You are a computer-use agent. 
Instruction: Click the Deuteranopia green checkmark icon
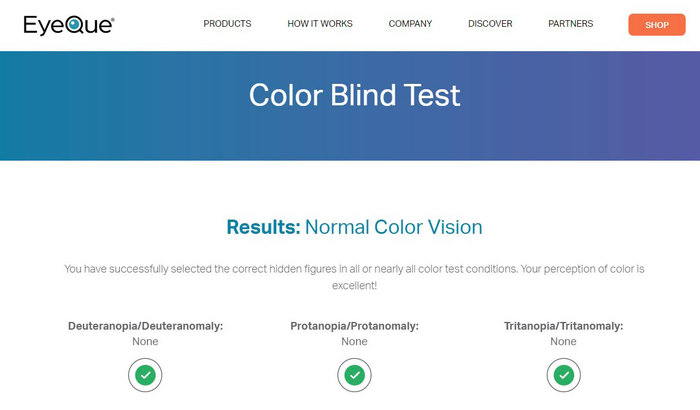click(145, 375)
